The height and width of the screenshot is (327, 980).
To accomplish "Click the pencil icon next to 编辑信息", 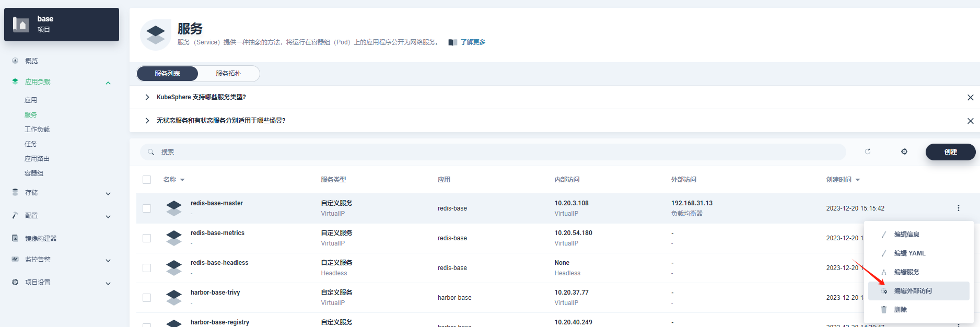I will click(884, 235).
